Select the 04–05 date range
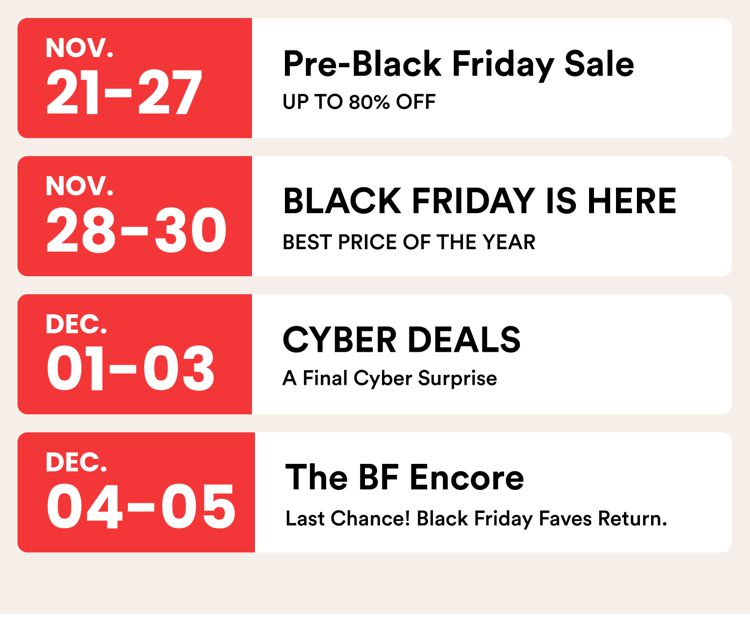The image size is (750, 623). point(140,507)
